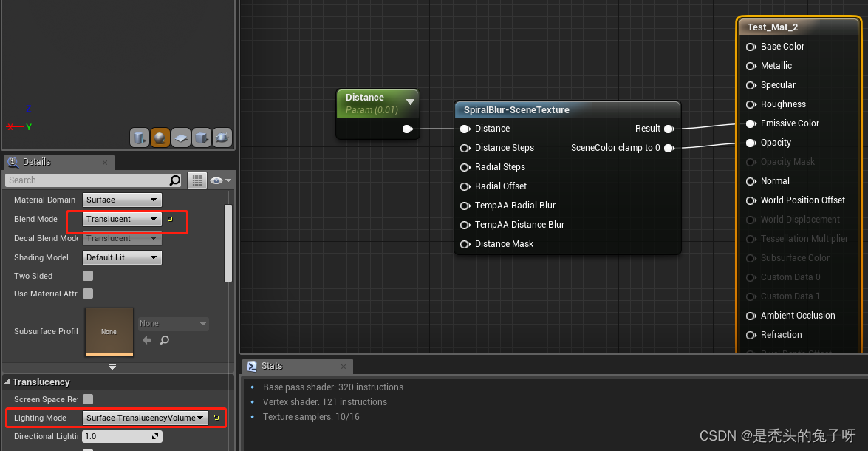Screen dimensions: 868x451
Task: Select the plane preview mesh icon
Action: pyautogui.click(x=181, y=138)
